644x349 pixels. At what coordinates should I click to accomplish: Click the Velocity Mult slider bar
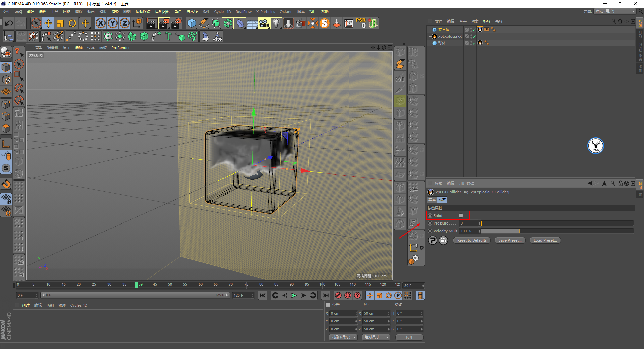pyautogui.click(x=557, y=231)
